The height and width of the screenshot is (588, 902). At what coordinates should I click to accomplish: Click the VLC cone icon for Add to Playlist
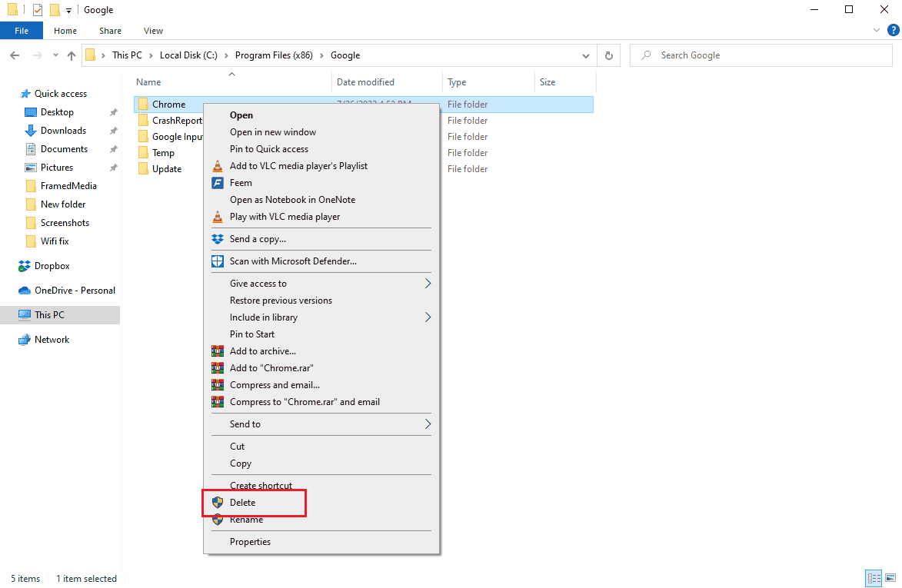coord(217,166)
